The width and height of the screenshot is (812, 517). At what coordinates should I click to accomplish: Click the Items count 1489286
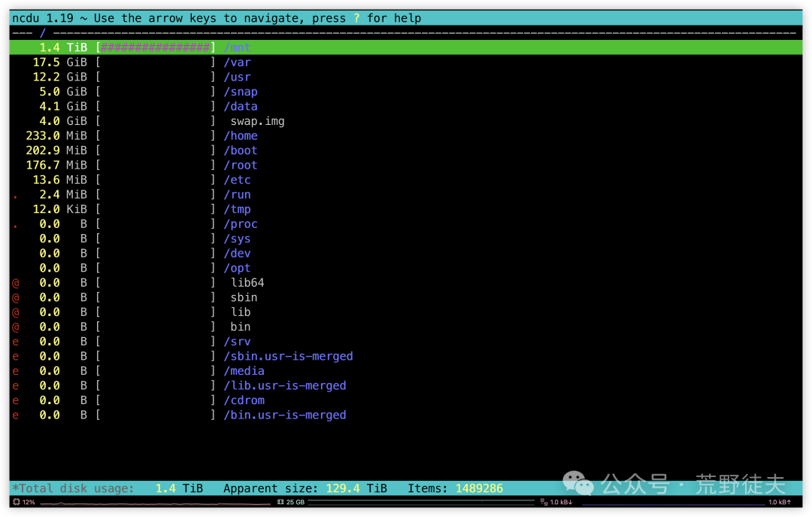[479, 488]
